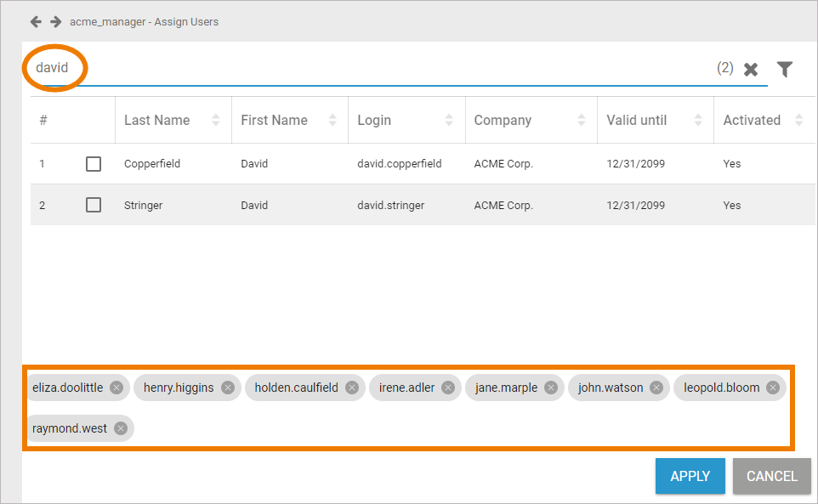Clear the search with the X icon
Viewport: 818px width, 504px height.
click(751, 70)
